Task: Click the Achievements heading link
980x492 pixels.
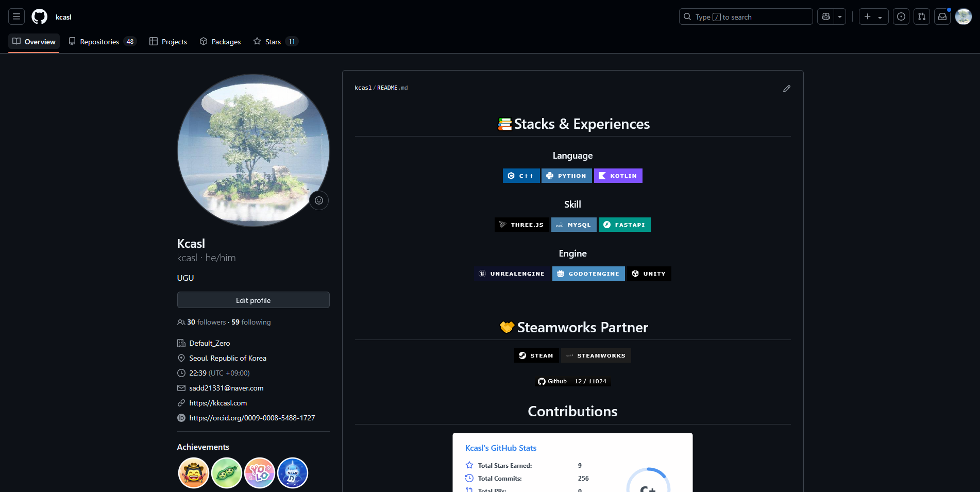Action: (203, 447)
